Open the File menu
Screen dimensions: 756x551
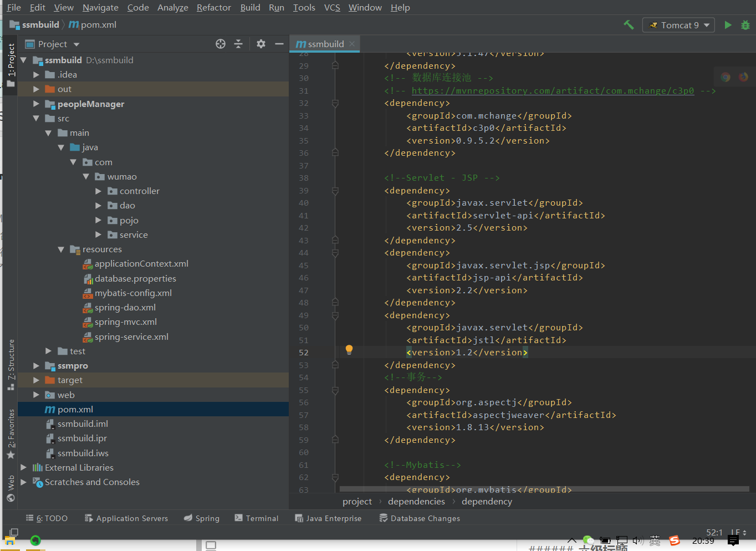(x=14, y=7)
